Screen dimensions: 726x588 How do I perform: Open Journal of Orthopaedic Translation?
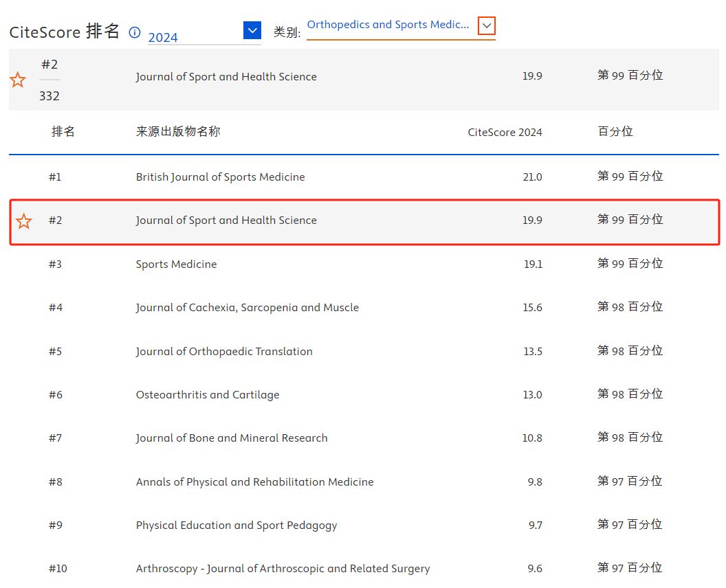tap(224, 352)
